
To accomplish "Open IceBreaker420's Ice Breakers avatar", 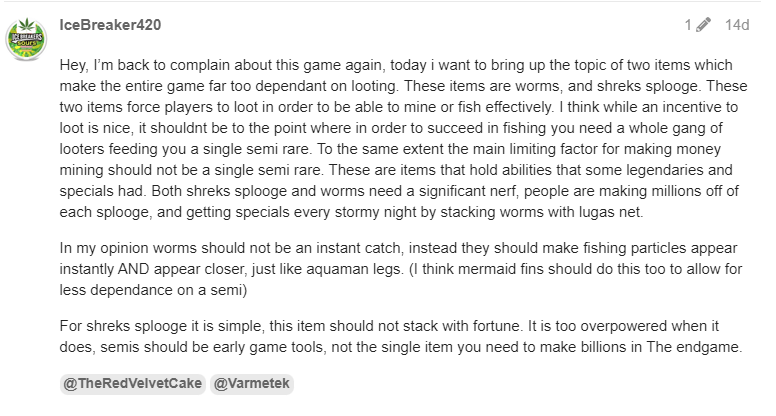I will [26, 39].
